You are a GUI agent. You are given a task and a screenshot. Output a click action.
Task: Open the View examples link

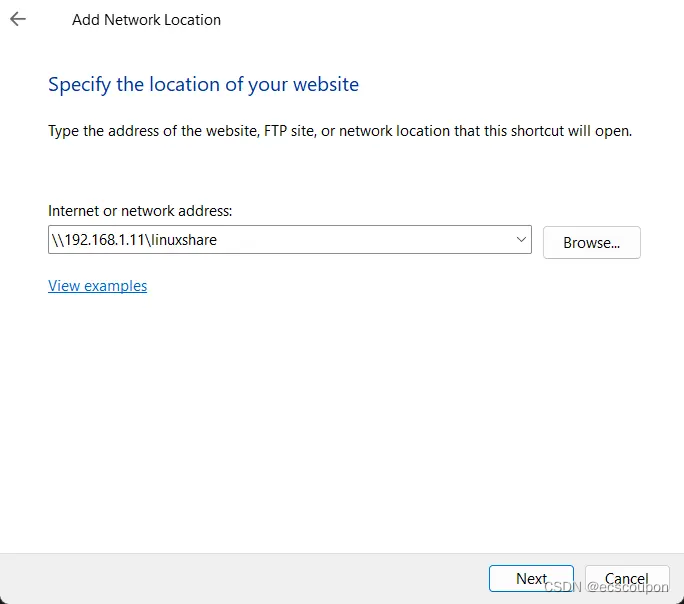97,286
